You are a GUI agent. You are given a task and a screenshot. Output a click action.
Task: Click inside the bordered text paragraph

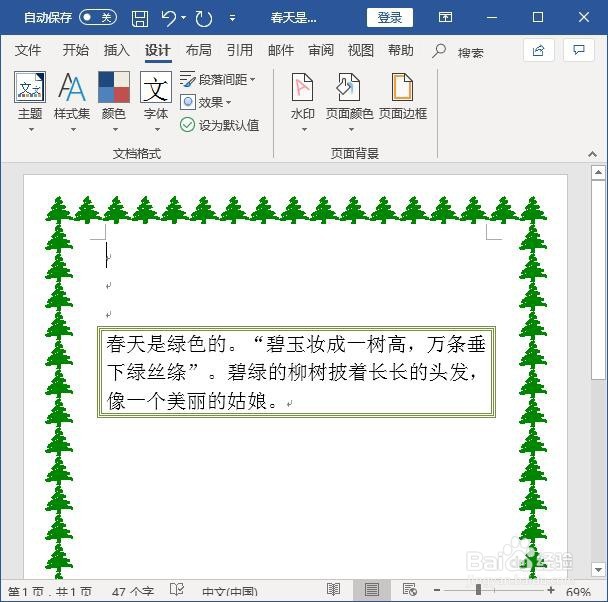(296, 372)
